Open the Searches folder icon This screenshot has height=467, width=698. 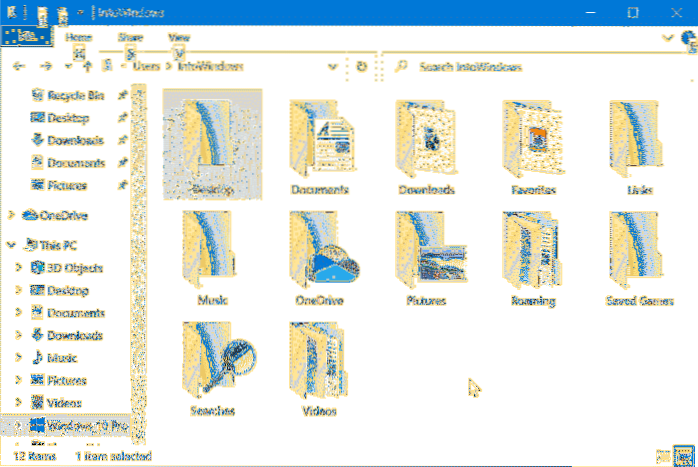[210, 363]
